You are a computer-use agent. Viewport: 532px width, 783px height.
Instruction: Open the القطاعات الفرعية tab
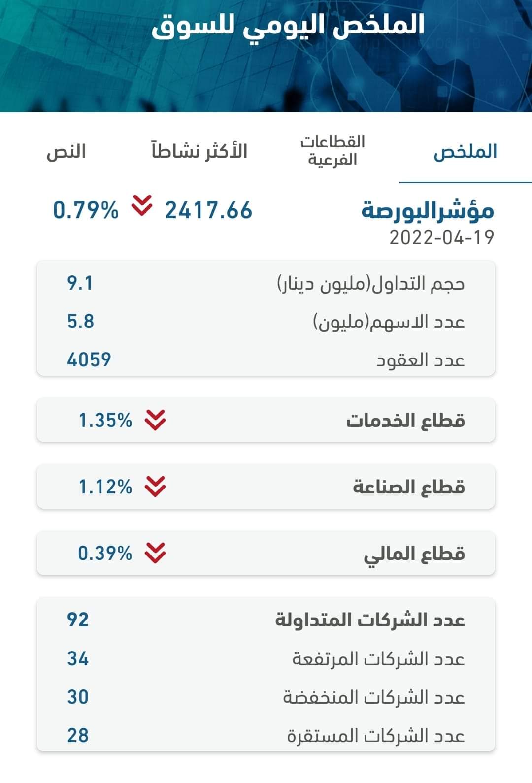point(332,151)
